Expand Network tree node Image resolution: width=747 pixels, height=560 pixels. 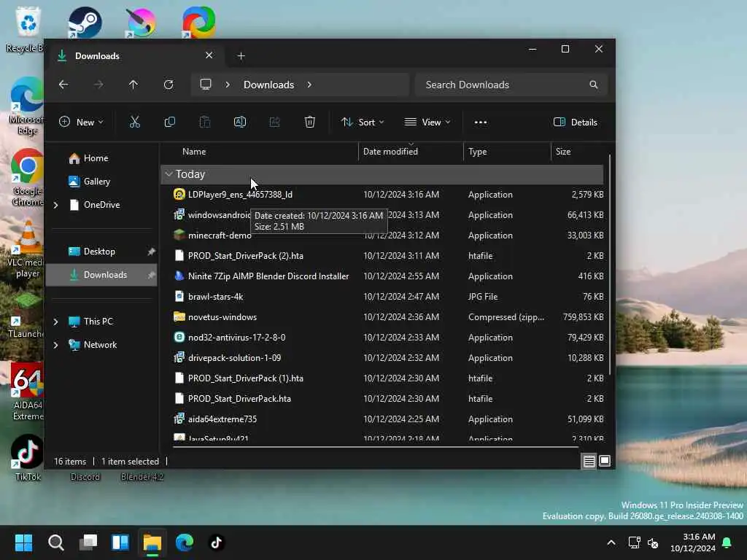pyautogui.click(x=55, y=345)
